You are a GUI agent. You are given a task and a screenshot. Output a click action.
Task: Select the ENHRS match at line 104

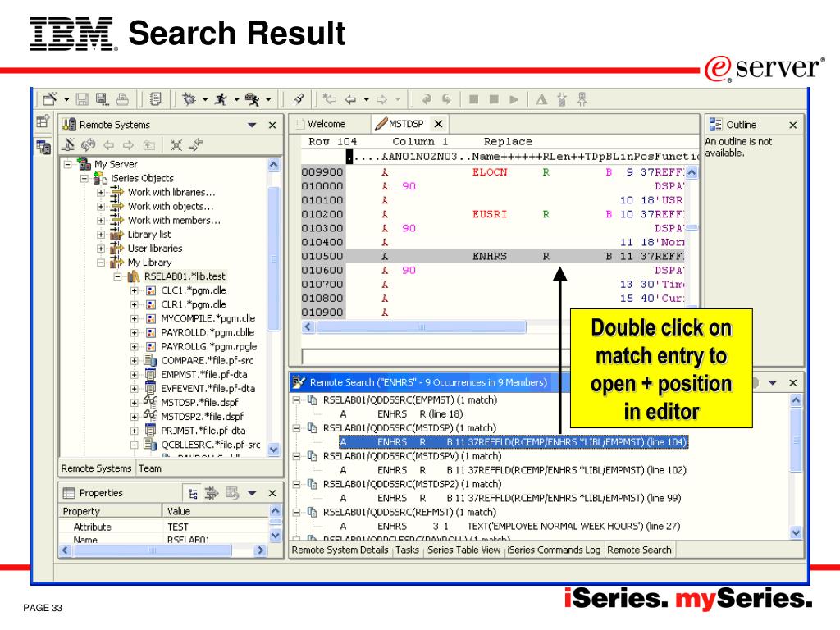[x=514, y=442]
